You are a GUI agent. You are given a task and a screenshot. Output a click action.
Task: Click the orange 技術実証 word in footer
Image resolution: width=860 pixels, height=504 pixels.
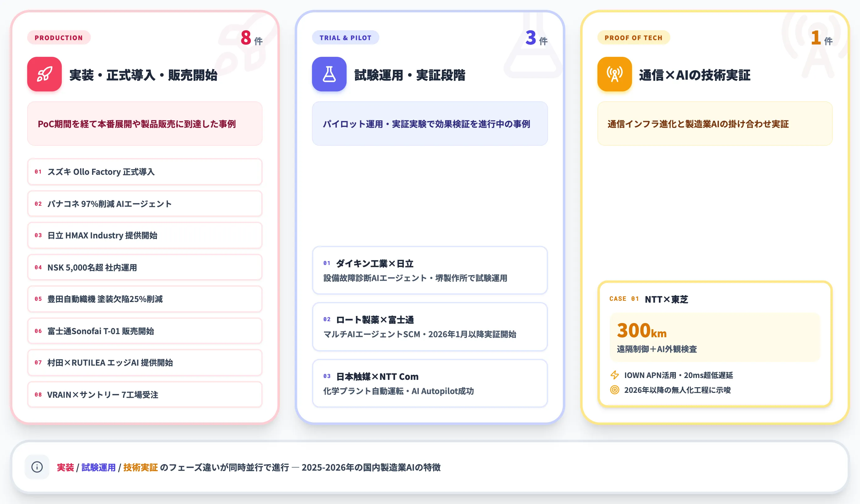(140, 467)
